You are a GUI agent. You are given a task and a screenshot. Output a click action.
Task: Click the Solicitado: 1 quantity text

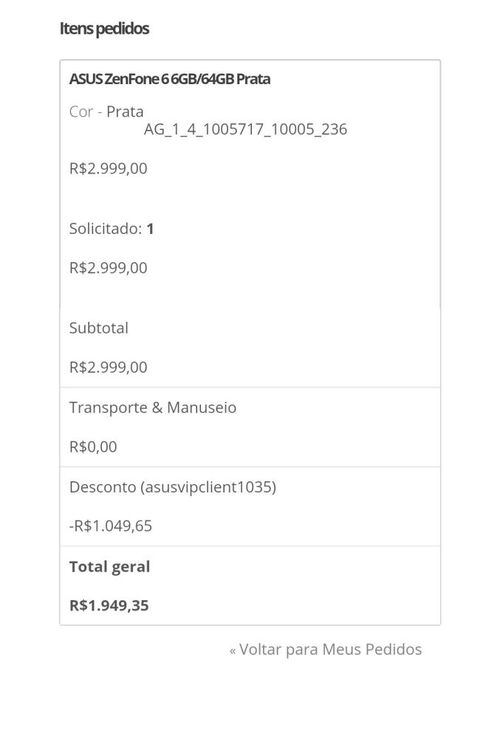pos(111,229)
